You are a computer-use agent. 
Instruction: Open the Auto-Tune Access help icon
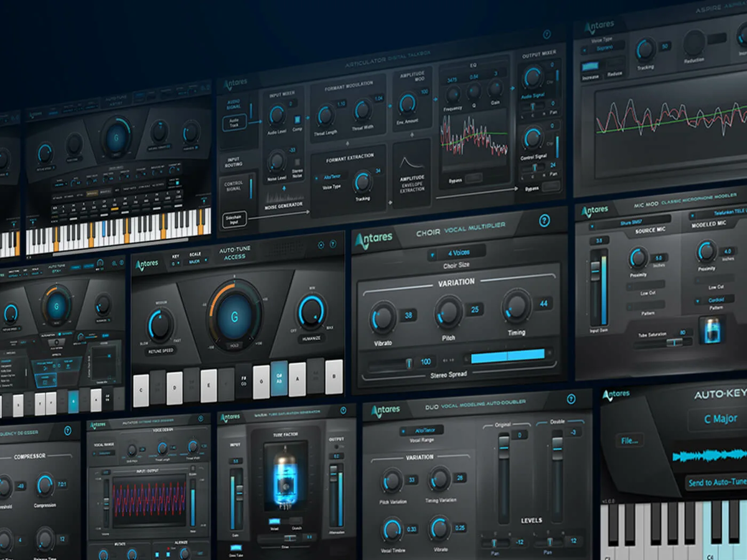pyautogui.click(x=334, y=245)
